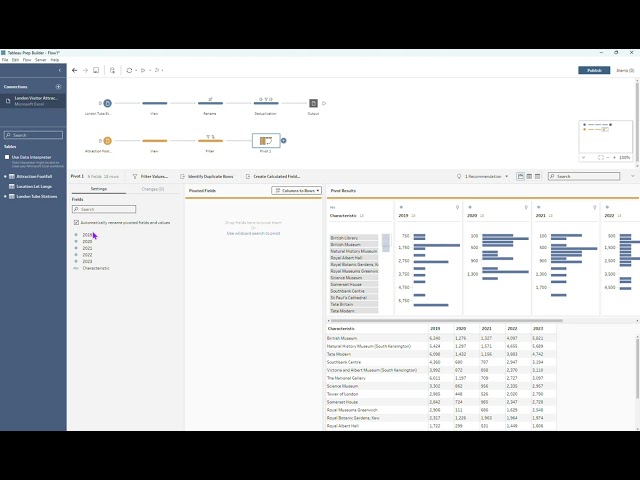This screenshot has width=640, height=480.
Task: Click the tables Search field in sidebar
Action: pyautogui.click(x=33, y=135)
